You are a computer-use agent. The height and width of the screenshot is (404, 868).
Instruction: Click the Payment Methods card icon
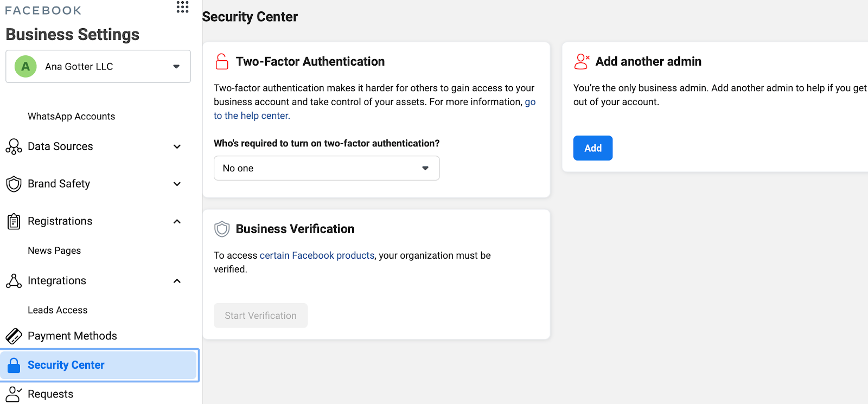click(x=14, y=336)
